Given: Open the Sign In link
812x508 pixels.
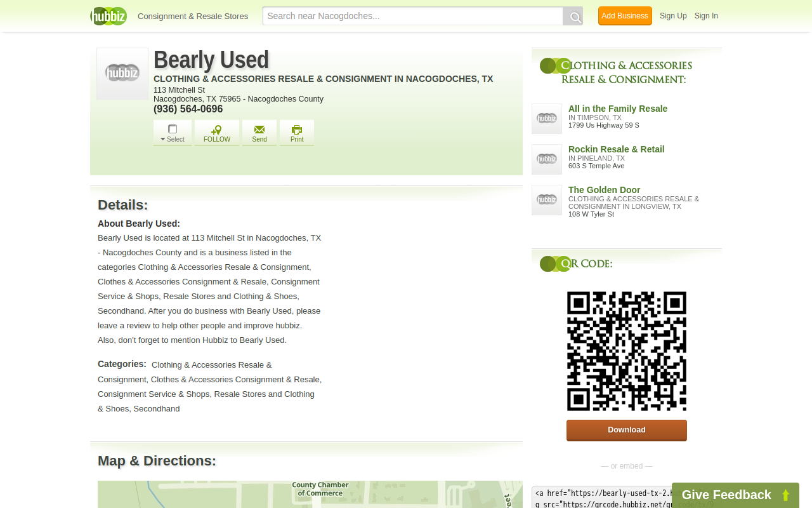Looking at the screenshot, I should tap(706, 16).
